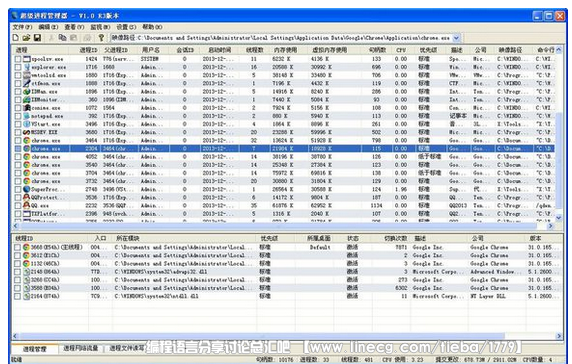Click the Copy toolbar icon
The height and width of the screenshot is (364, 572).
pyautogui.click(x=63, y=38)
